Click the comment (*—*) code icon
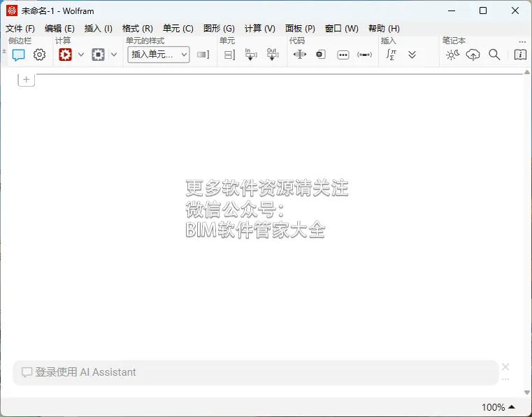This screenshot has width=532, height=417. pos(364,55)
